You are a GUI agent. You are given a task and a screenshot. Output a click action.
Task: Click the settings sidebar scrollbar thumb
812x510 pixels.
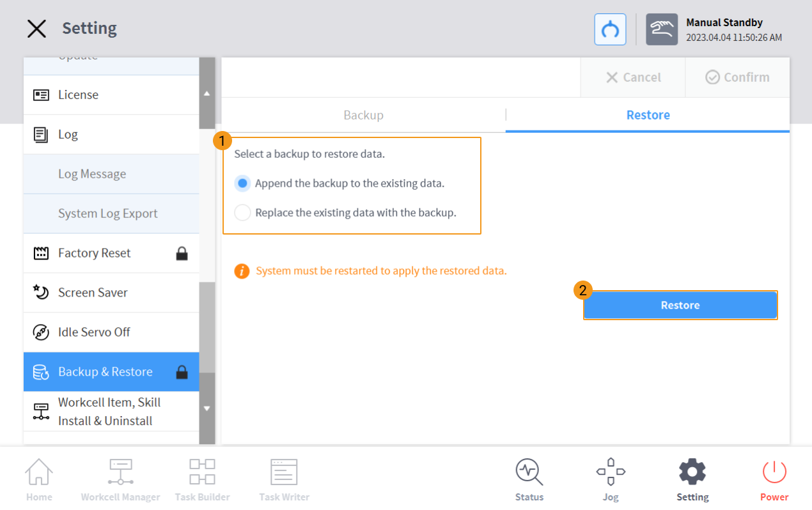[x=207, y=327]
